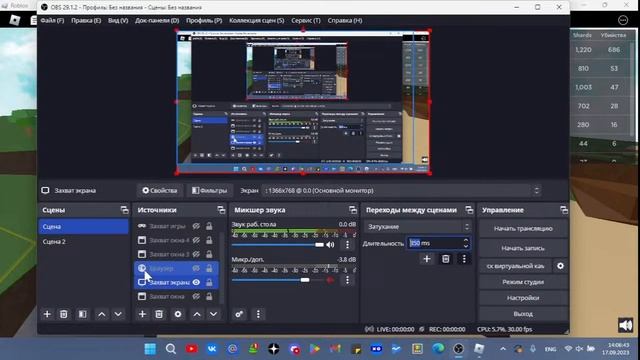Image resolution: width=640 pixels, height=360 pixels.
Task: Open scene filters icon in Scenes panel
Action: (82, 314)
